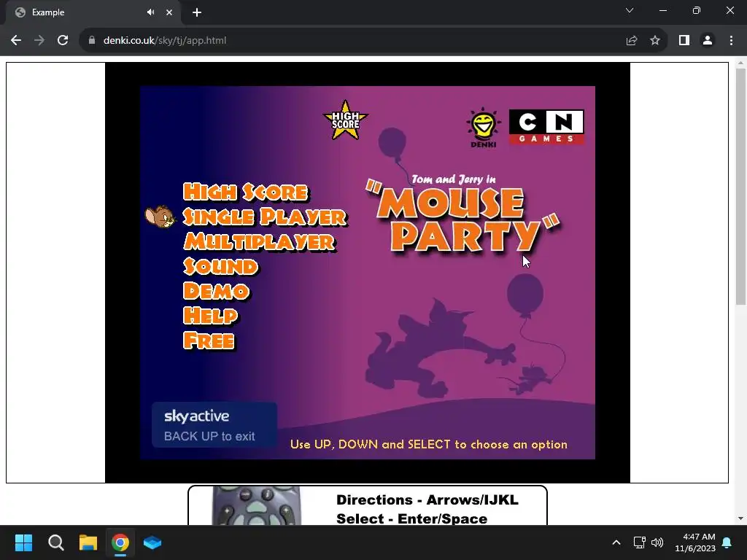Start the Demo from game menu

tap(216, 291)
